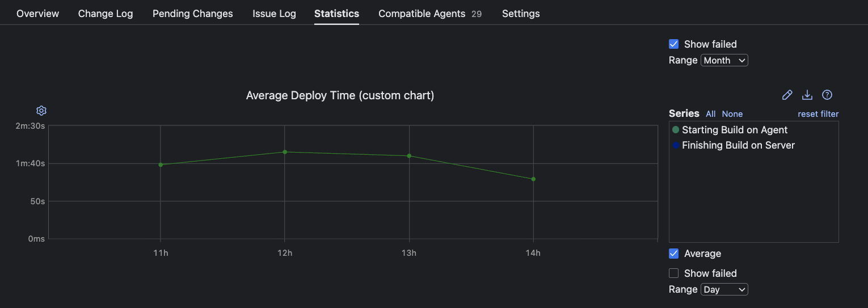Go to the Settings tab
The image size is (868, 308).
521,14
